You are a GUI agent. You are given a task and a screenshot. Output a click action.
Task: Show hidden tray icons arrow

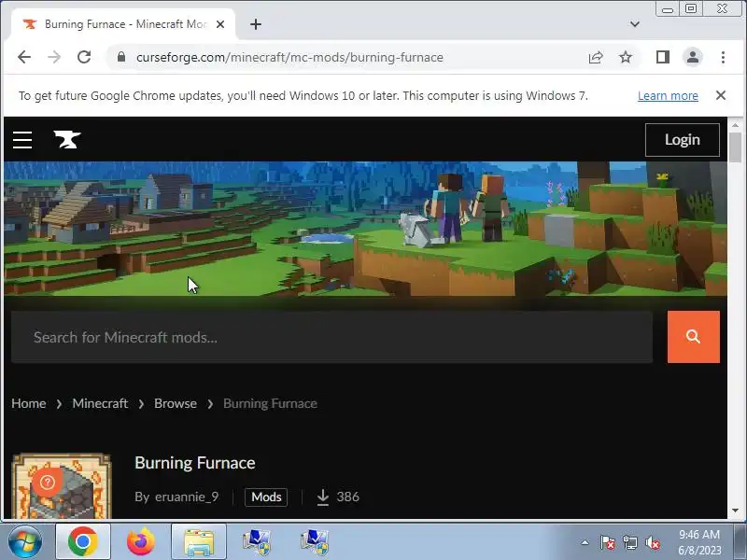(585, 542)
